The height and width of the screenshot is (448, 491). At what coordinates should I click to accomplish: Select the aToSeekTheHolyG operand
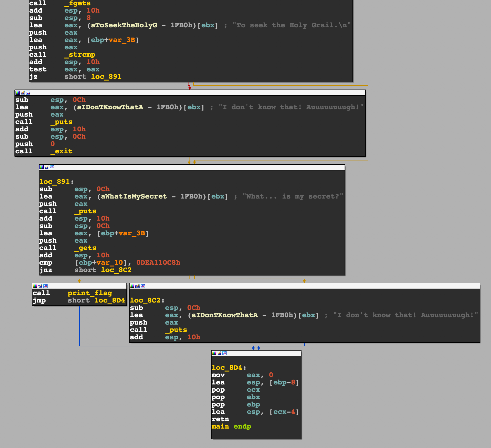124,25
